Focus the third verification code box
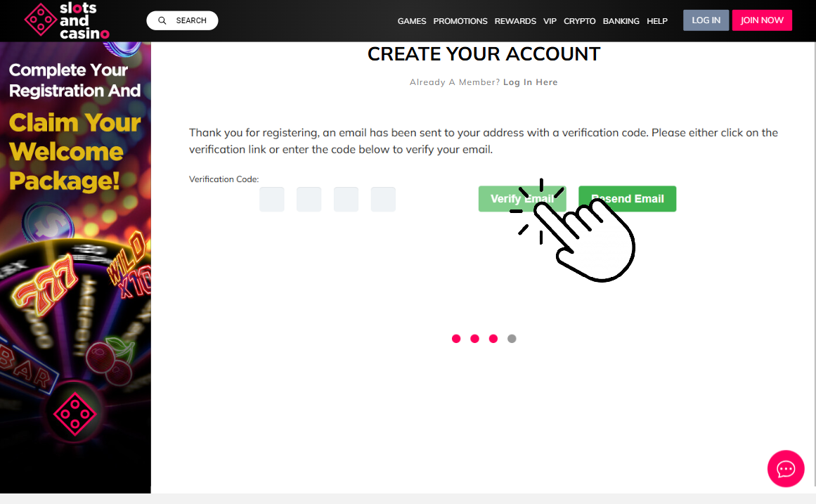816x504 pixels. pos(346,200)
